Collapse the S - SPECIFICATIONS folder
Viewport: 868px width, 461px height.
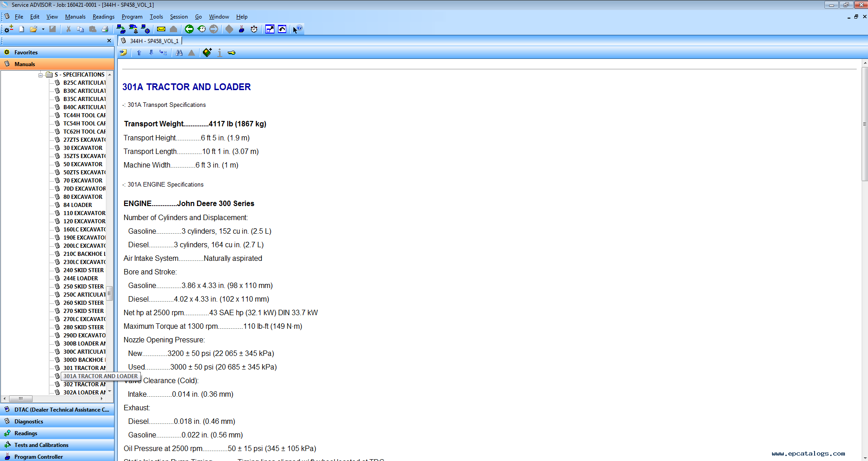41,75
